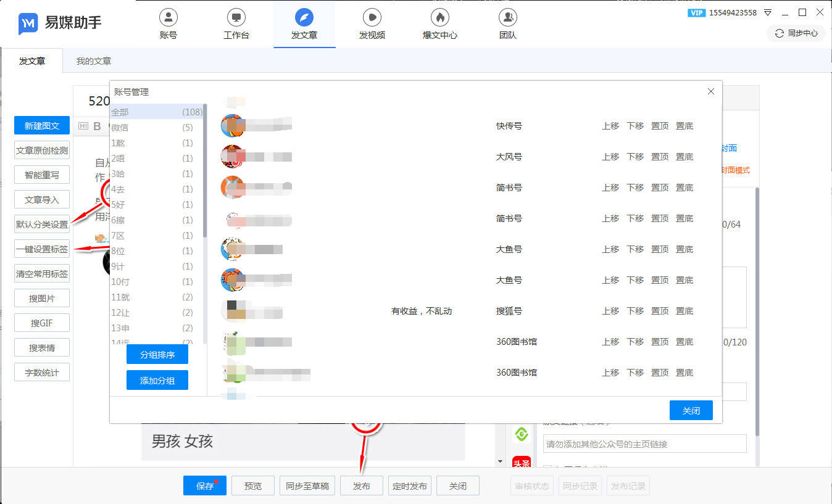Viewport: 832px width, 504px height.
Task: Switch to the 工作台 workbench
Action: coord(236,24)
